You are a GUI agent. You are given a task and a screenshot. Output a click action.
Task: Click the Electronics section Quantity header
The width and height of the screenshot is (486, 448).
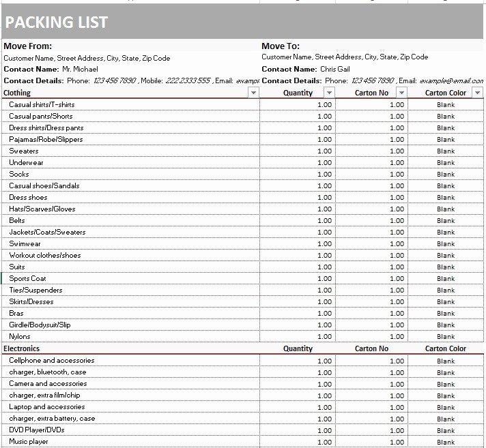click(x=298, y=348)
